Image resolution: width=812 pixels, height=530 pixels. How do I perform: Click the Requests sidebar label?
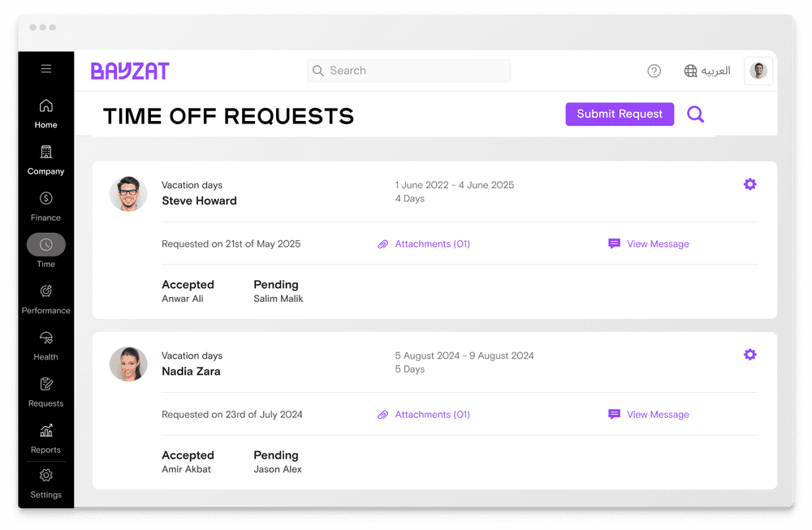click(x=46, y=403)
